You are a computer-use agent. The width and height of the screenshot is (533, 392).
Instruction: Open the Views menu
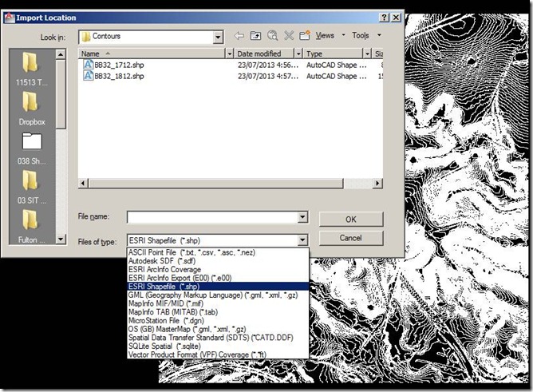(x=325, y=35)
